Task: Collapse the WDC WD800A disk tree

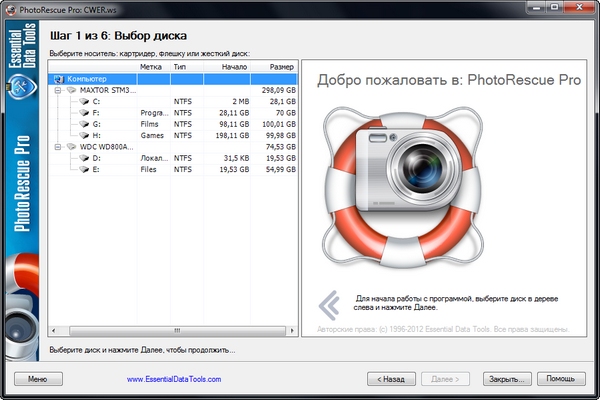Action: coord(58,146)
